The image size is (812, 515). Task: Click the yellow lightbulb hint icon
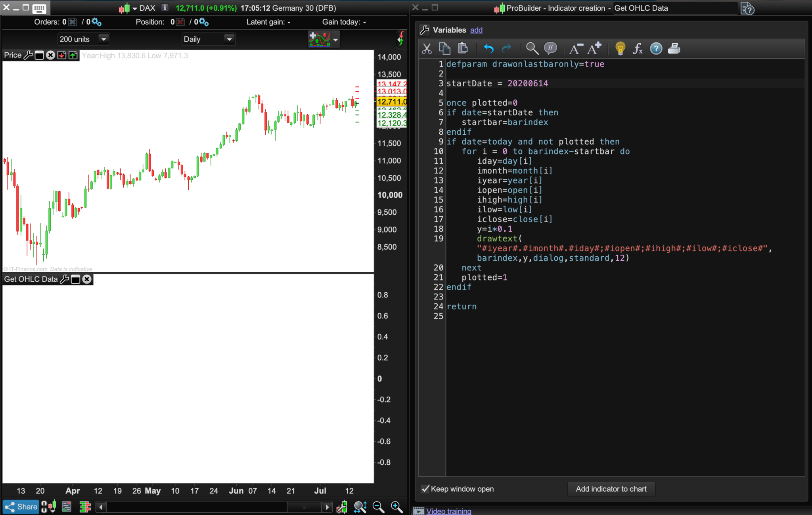(620, 49)
